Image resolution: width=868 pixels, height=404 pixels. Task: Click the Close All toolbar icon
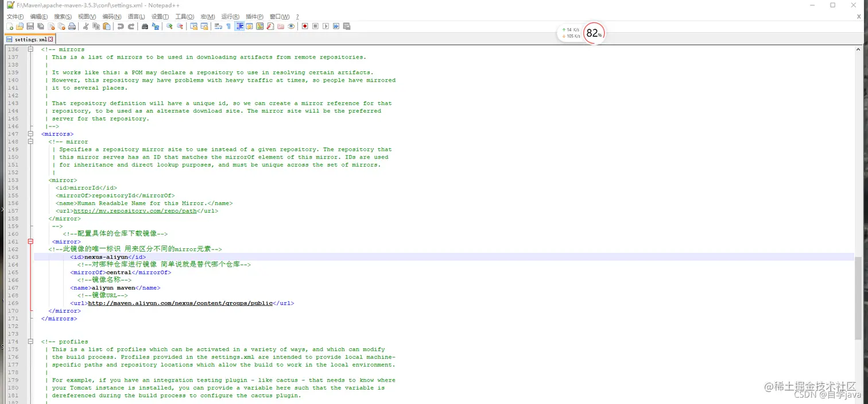tap(61, 26)
